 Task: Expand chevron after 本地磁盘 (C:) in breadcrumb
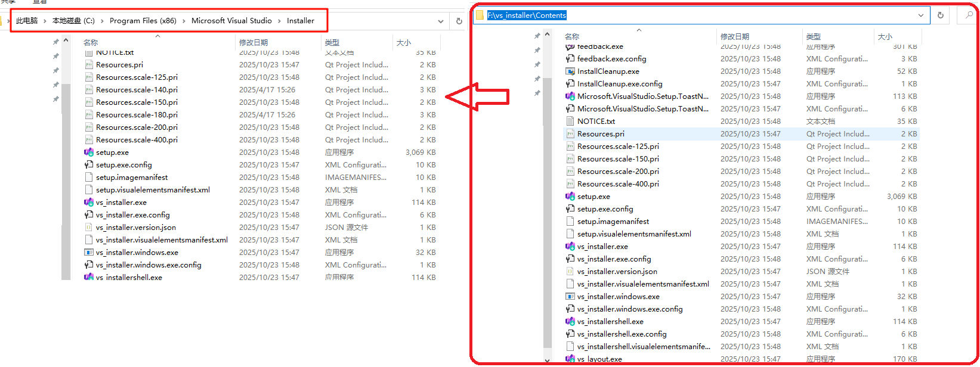pos(102,21)
